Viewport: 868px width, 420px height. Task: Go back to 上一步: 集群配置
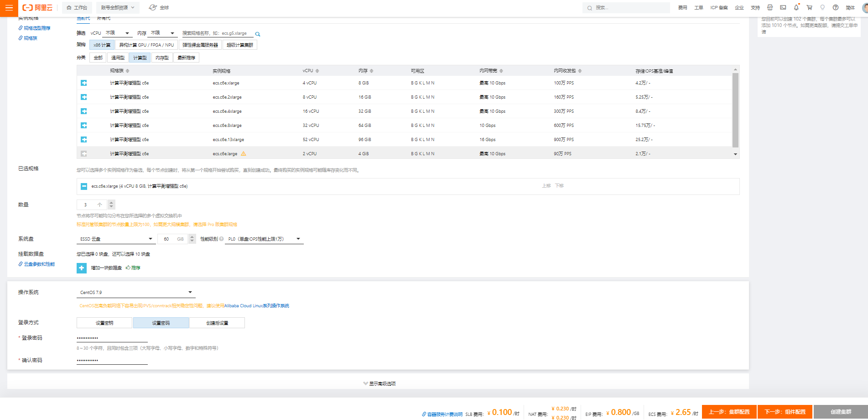[x=729, y=412]
